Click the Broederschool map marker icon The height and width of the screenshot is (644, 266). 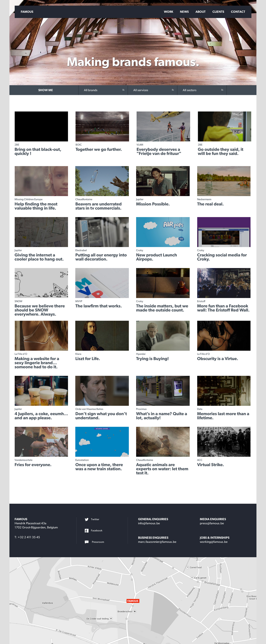coord(135,611)
